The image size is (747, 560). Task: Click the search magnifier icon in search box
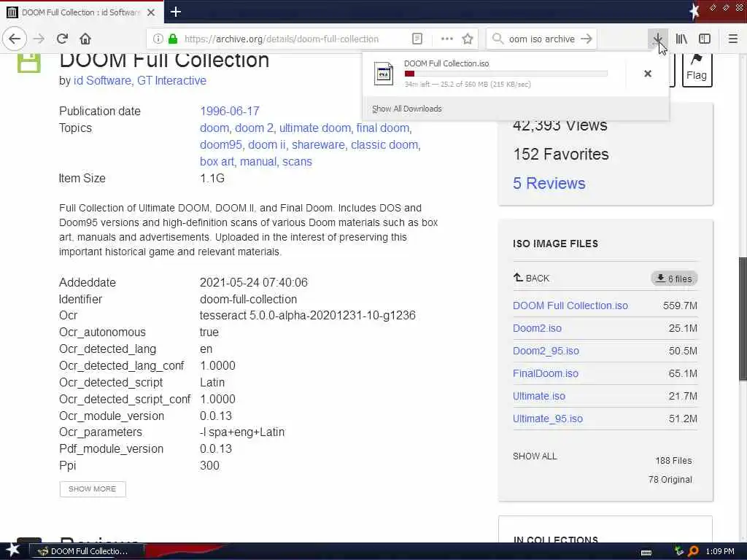point(498,39)
